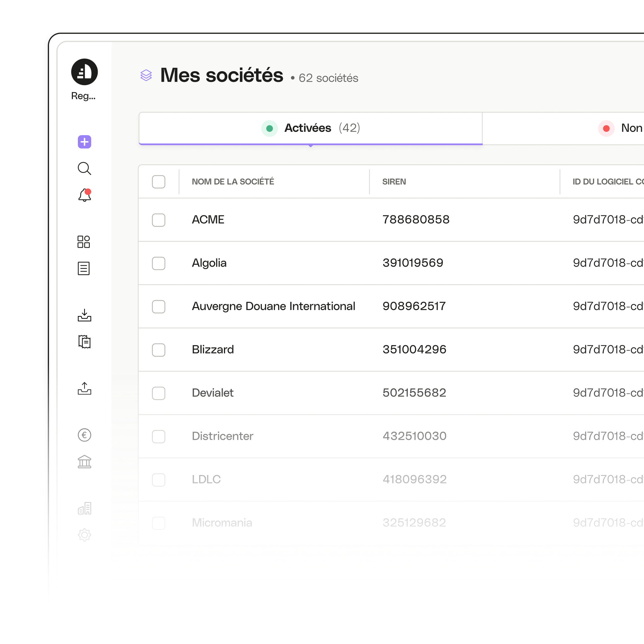This screenshot has height=644, width=644.
Task: Check the Blizzard company checkbox
Action: tap(158, 349)
